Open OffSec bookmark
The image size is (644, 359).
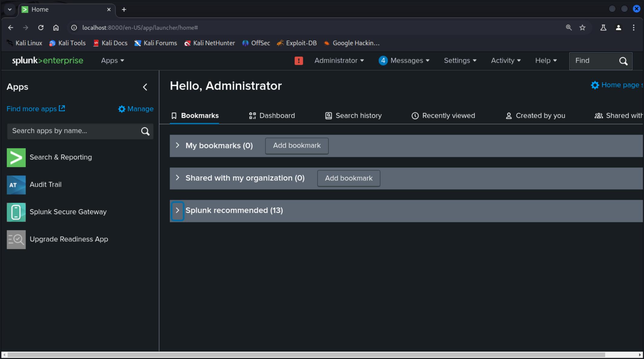pos(256,43)
